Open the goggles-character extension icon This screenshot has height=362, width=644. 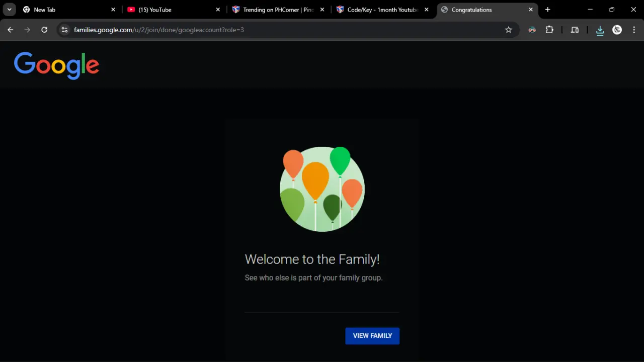532,30
